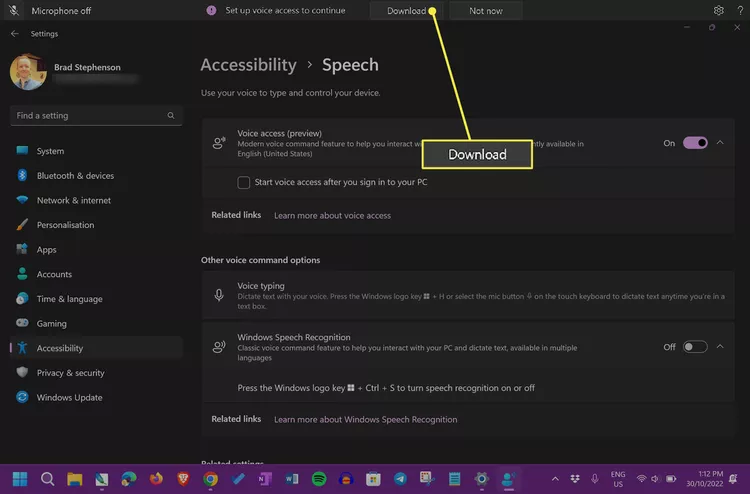The width and height of the screenshot is (750, 494).
Task: Check Start voice access after sign in
Action: pyautogui.click(x=243, y=182)
